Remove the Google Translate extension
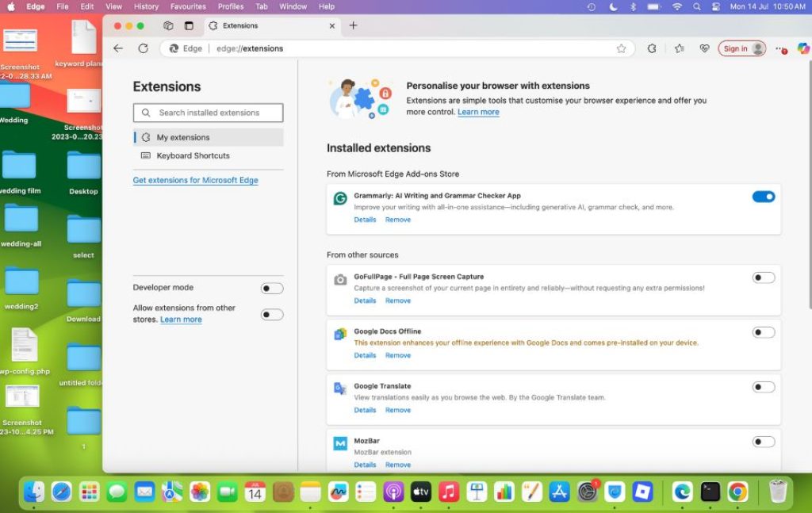812x513 pixels. tap(398, 410)
